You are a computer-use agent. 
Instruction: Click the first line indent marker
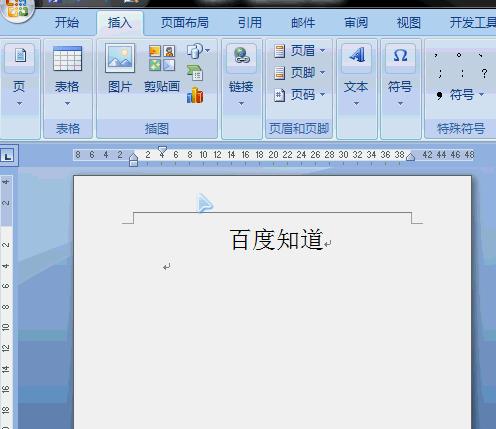pyautogui.click(x=162, y=150)
